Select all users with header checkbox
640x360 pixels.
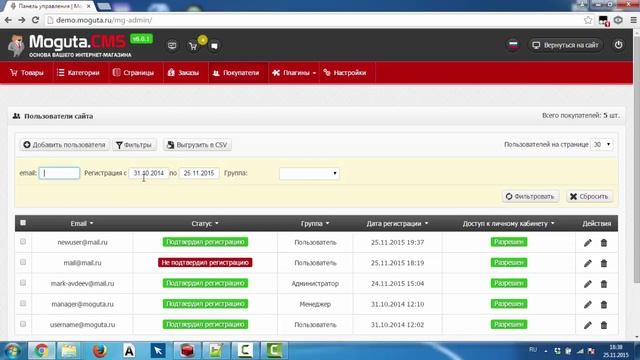(x=23, y=223)
